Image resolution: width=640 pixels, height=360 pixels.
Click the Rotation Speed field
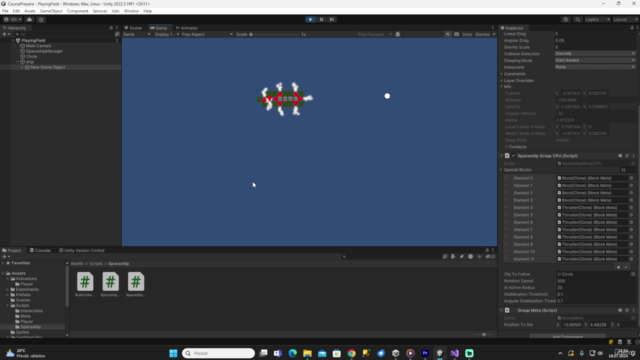point(597,281)
